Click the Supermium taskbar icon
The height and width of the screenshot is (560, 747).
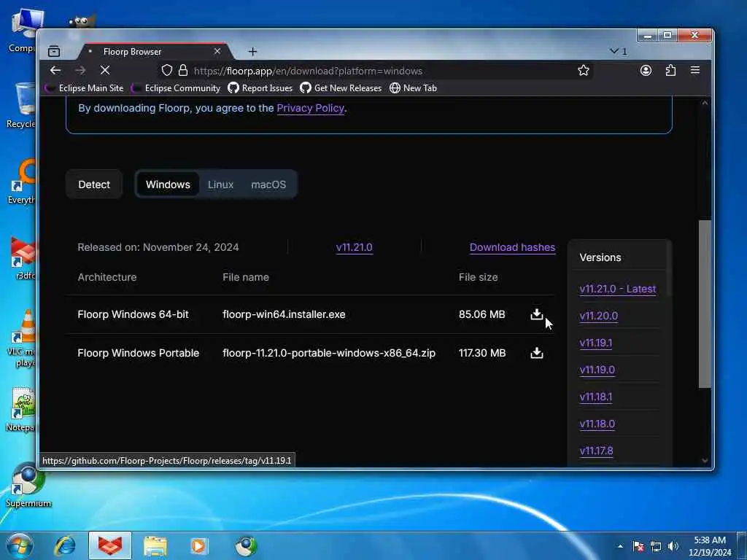pyautogui.click(x=246, y=545)
